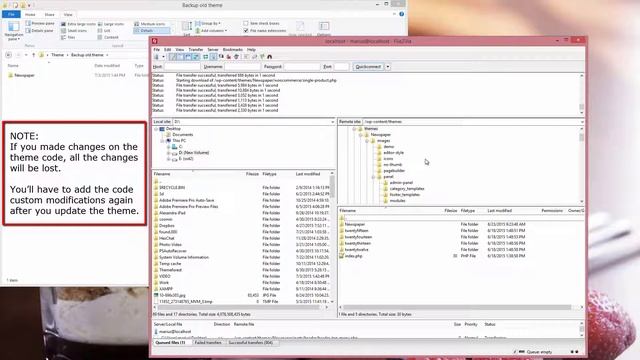Viewport: 640px width, 360px height.
Task: Toggle synchronized browsing icon
Action: (x=262, y=57)
